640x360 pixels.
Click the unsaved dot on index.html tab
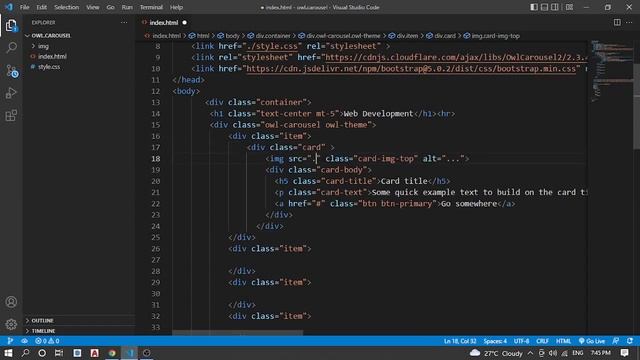point(184,22)
